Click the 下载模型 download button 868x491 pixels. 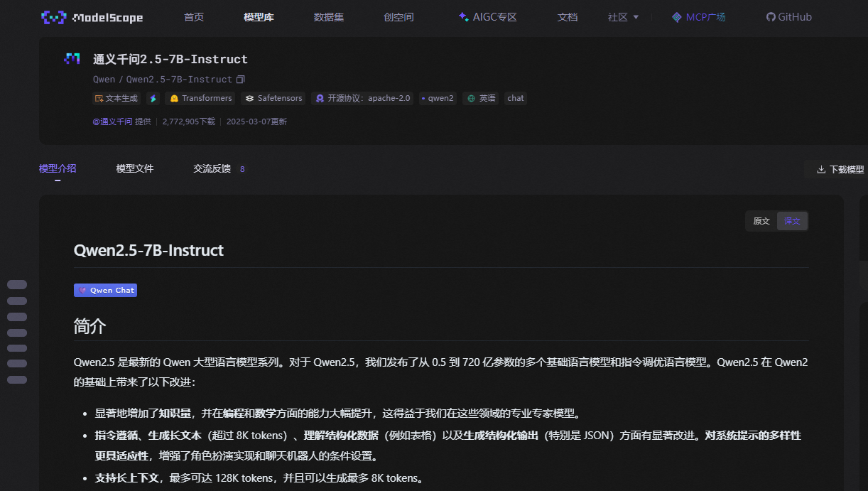[841, 169]
